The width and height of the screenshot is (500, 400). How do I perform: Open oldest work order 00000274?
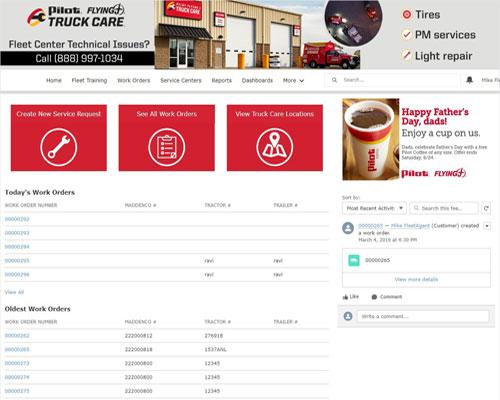[17, 377]
